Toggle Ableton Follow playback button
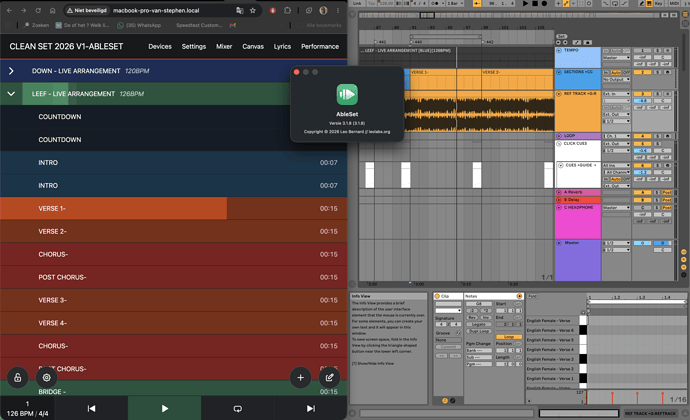690x420 pixels. (477, 4)
